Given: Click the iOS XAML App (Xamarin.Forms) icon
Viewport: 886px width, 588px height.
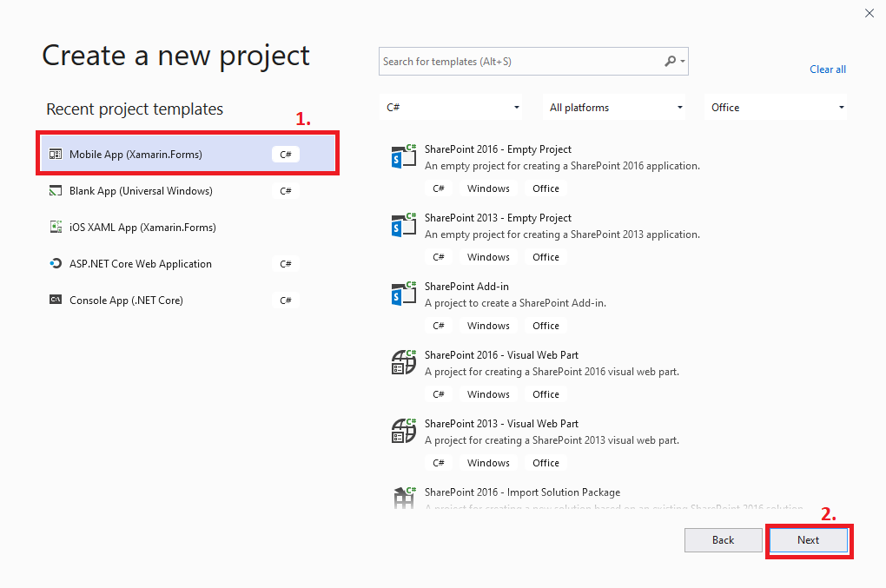Looking at the screenshot, I should 55,227.
